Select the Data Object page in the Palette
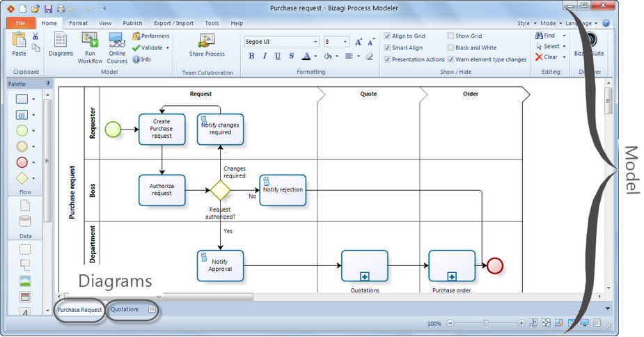This screenshot has width=644, height=337. pyautogui.click(x=25, y=205)
